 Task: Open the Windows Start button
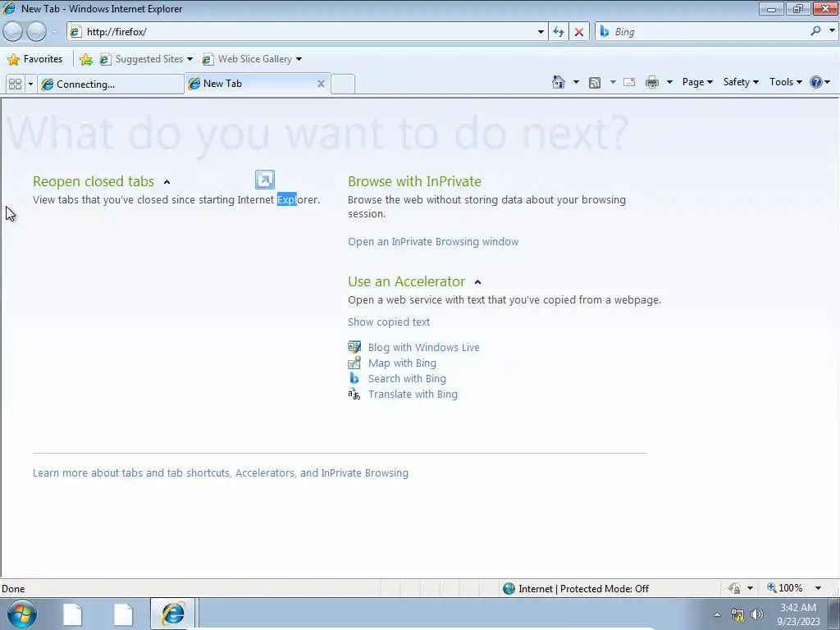[22, 614]
